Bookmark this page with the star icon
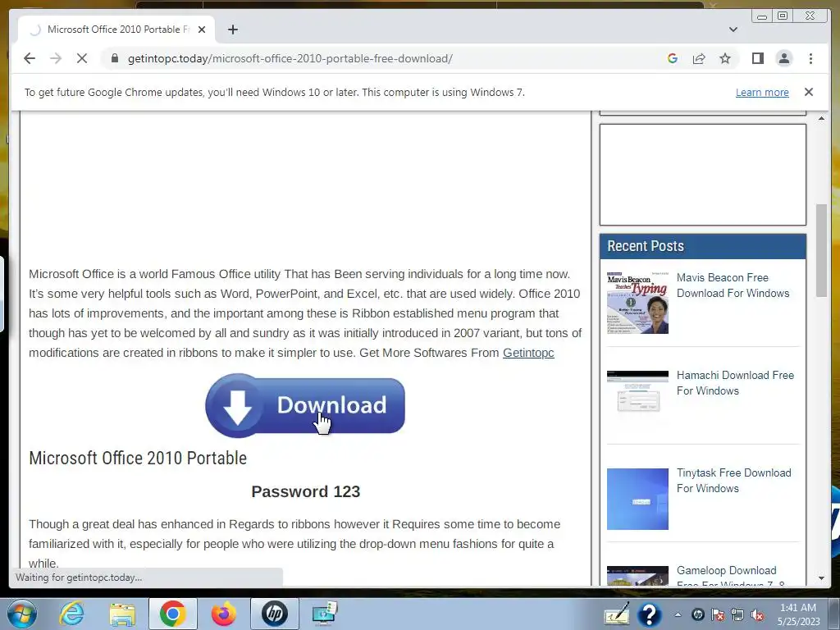840x630 pixels. coord(725,58)
